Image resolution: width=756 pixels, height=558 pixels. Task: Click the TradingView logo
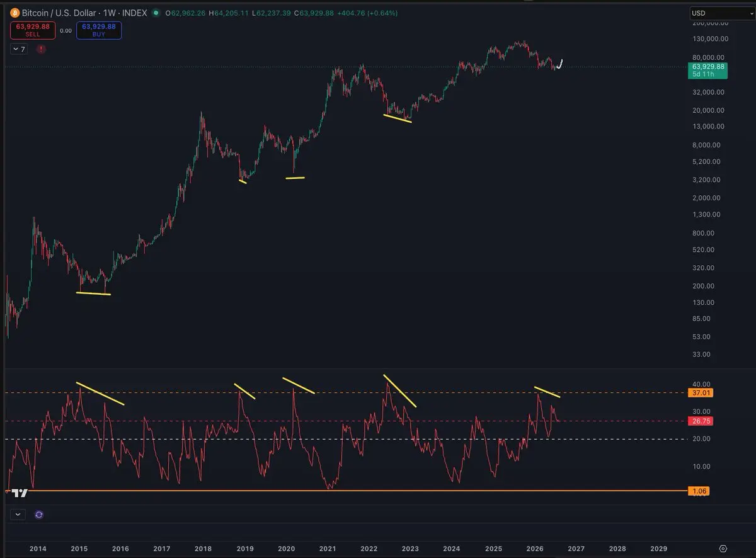pyautogui.click(x=20, y=493)
